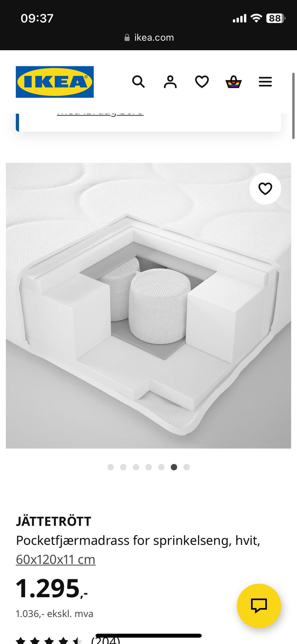Tap the ikea.com address bar

click(149, 37)
